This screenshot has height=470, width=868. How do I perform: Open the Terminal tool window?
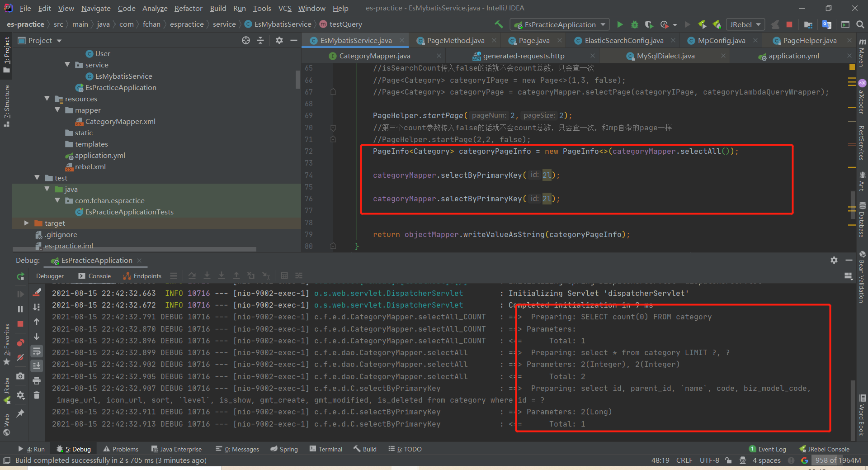pos(325,449)
